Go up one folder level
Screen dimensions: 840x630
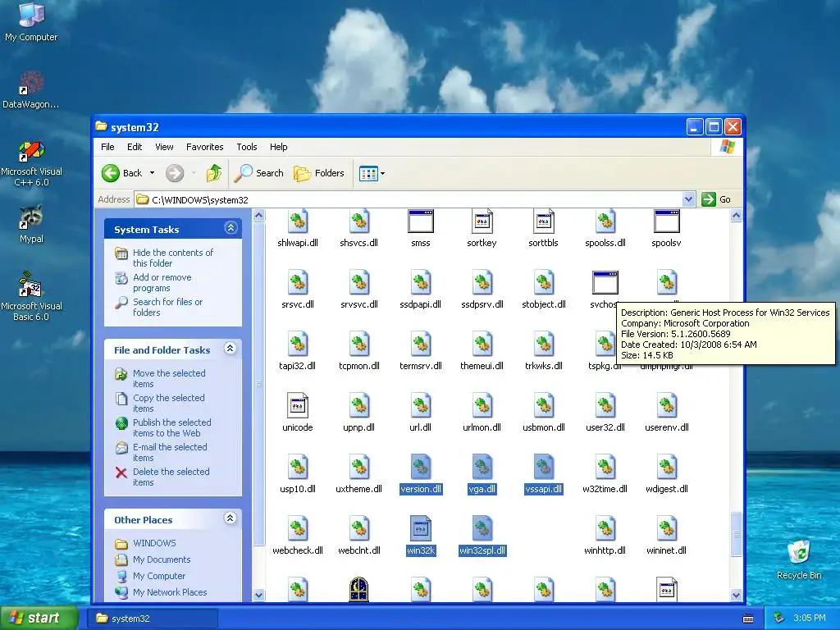pyautogui.click(x=214, y=173)
